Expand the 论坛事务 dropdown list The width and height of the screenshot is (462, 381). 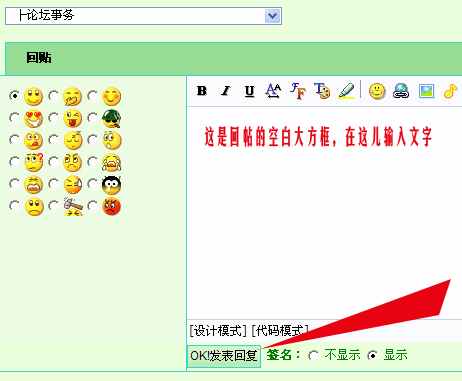point(272,16)
